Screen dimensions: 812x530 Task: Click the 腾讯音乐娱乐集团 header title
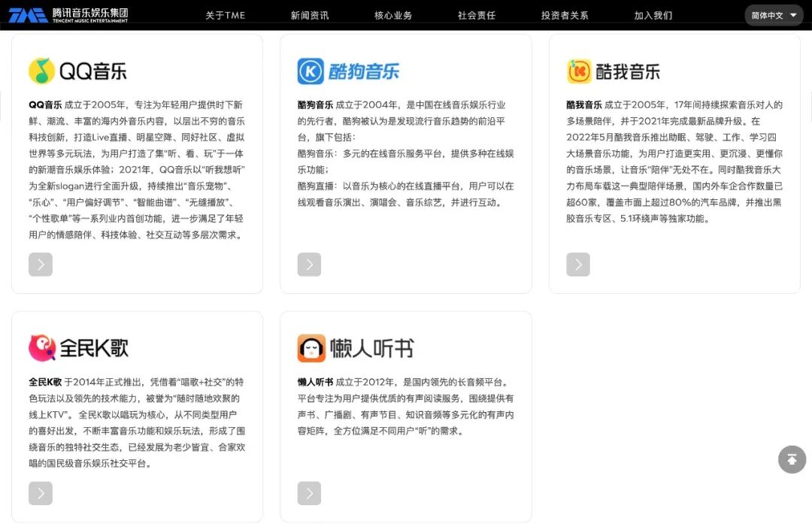[90, 13]
